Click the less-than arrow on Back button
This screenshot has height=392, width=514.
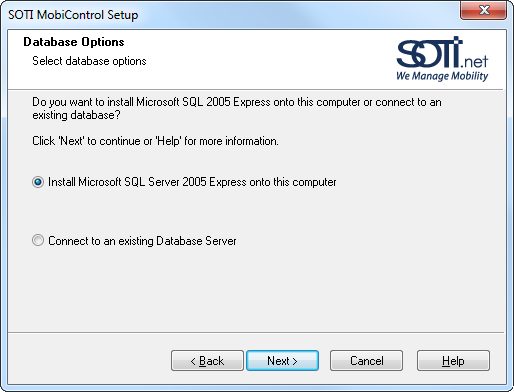[193, 361]
